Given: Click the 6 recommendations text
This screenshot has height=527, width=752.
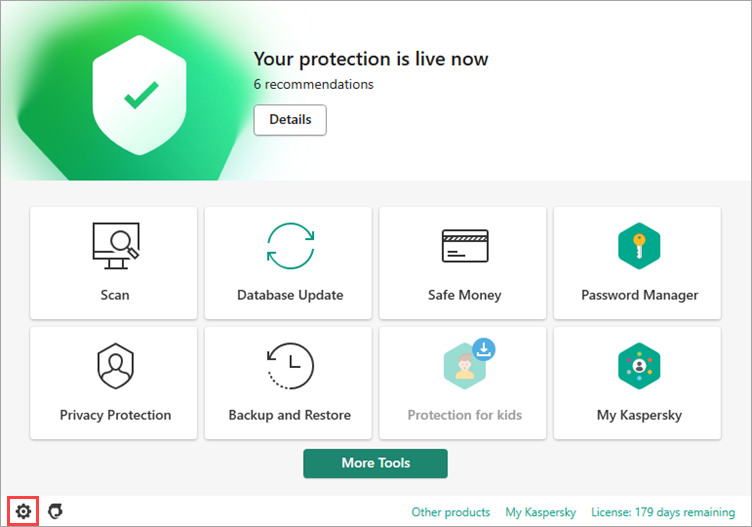Looking at the screenshot, I should (314, 84).
